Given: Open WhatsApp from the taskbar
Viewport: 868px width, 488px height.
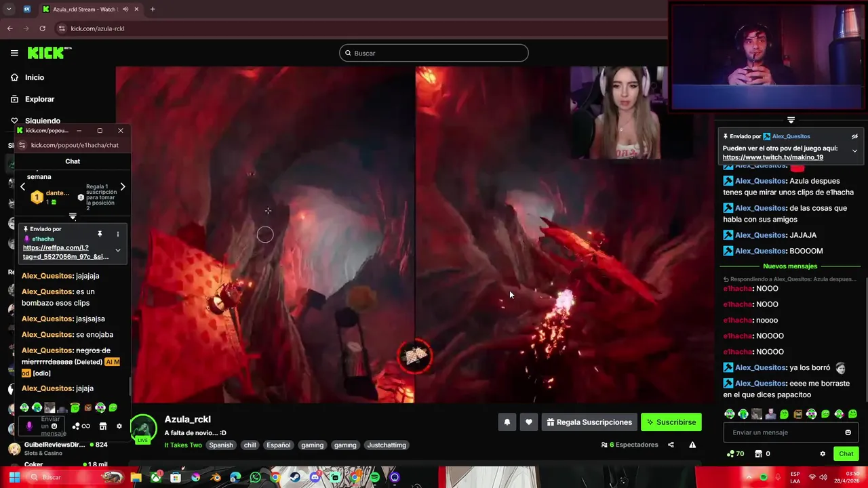Looking at the screenshot, I should tap(255, 477).
